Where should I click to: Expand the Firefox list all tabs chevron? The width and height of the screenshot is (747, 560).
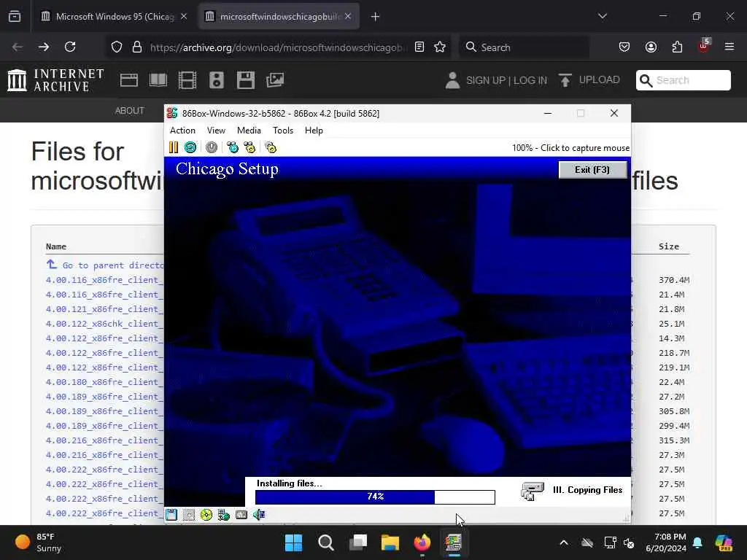[602, 16]
